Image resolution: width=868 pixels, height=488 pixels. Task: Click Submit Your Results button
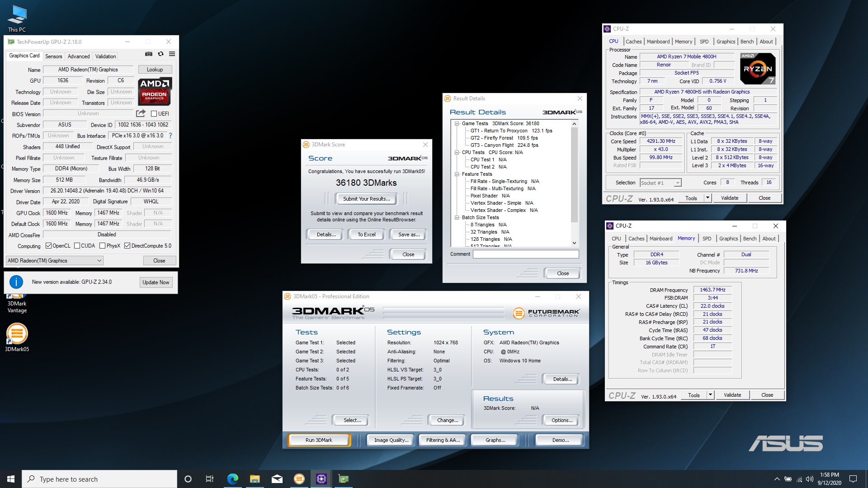(366, 199)
